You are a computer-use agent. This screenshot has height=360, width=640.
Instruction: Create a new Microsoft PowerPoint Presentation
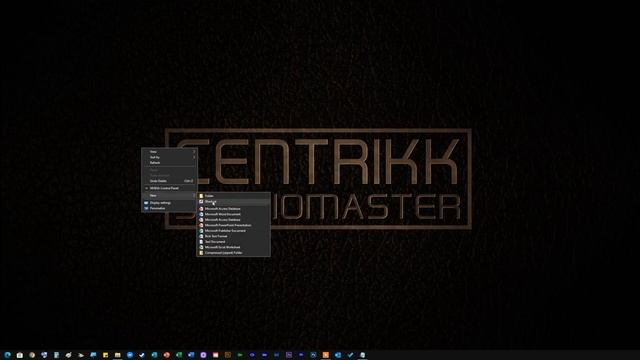(x=233, y=225)
